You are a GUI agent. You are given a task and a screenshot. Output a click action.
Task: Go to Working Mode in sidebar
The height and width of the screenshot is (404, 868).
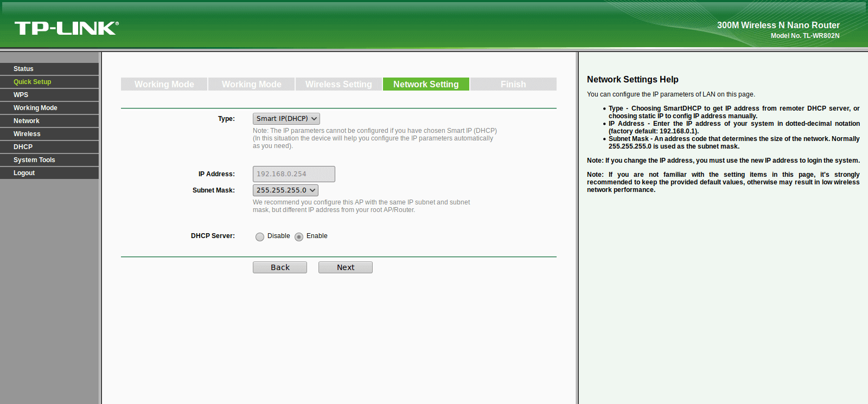coord(49,108)
